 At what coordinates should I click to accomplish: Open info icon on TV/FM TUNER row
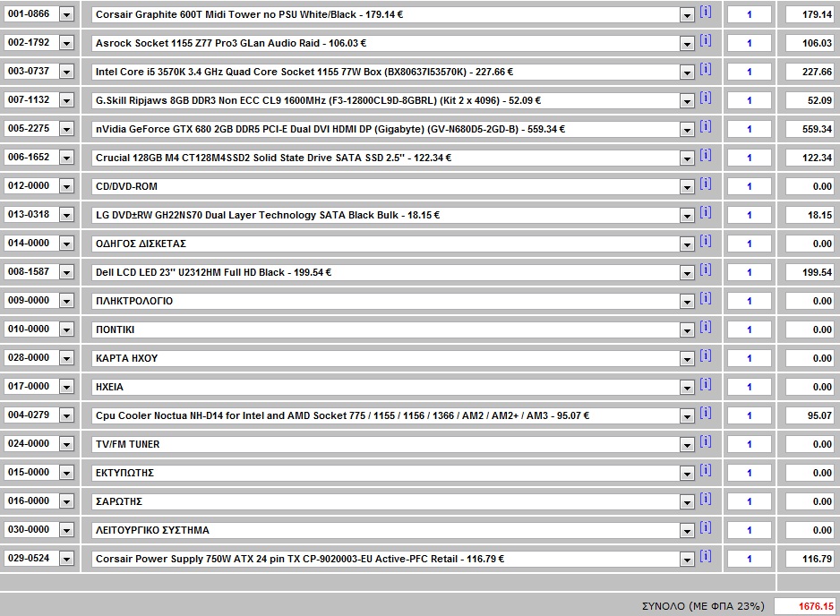(706, 442)
